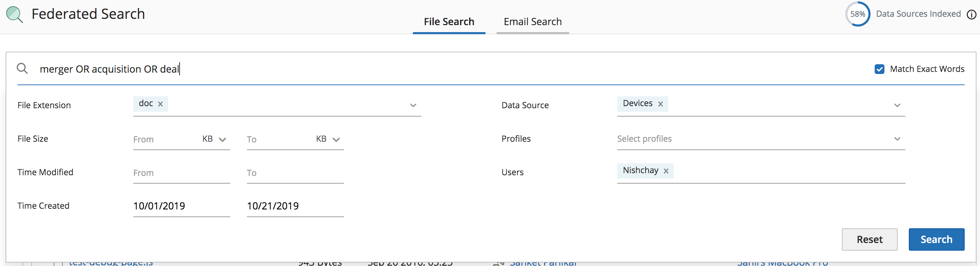Screen dimensions: 980x266
Task: Click the Time Modified From field
Action: (x=181, y=173)
